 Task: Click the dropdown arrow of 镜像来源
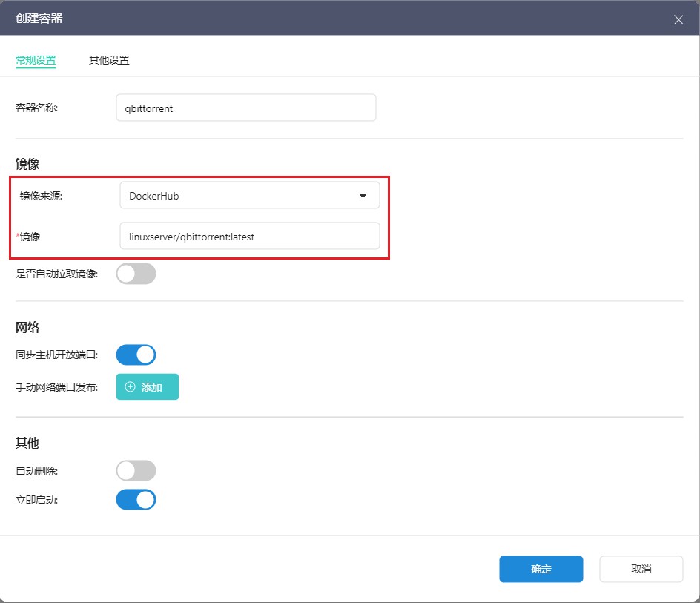(x=363, y=196)
